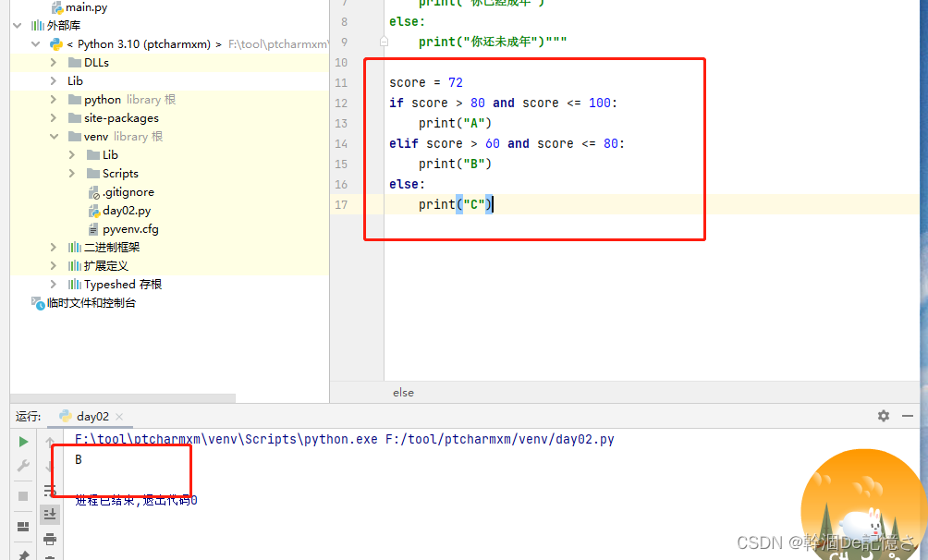Click the exit code message in console
The height and width of the screenshot is (560, 928).
[x=136, y=500]
